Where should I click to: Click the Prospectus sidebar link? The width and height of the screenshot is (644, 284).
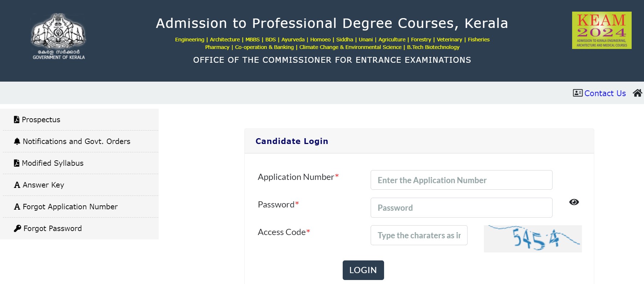click(x=41, y=120)
